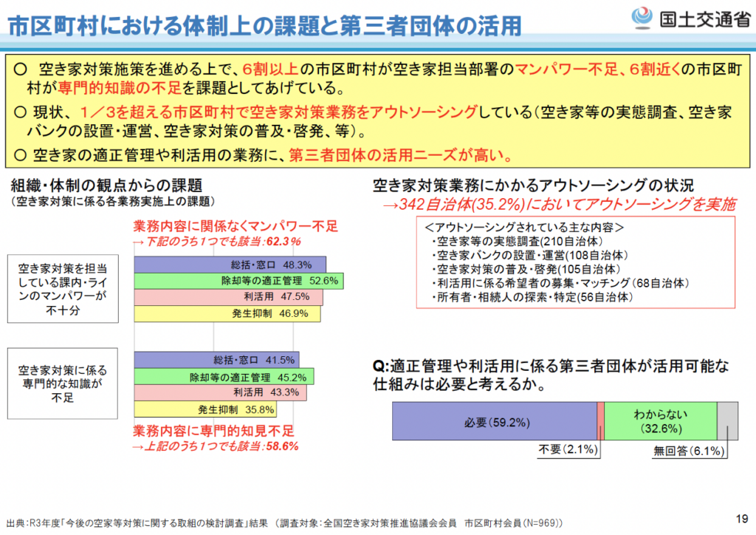Screen dimensions: 756x535
Task: Select the yellow 発生抑制 46.9% bar
Action: (227, 313)
